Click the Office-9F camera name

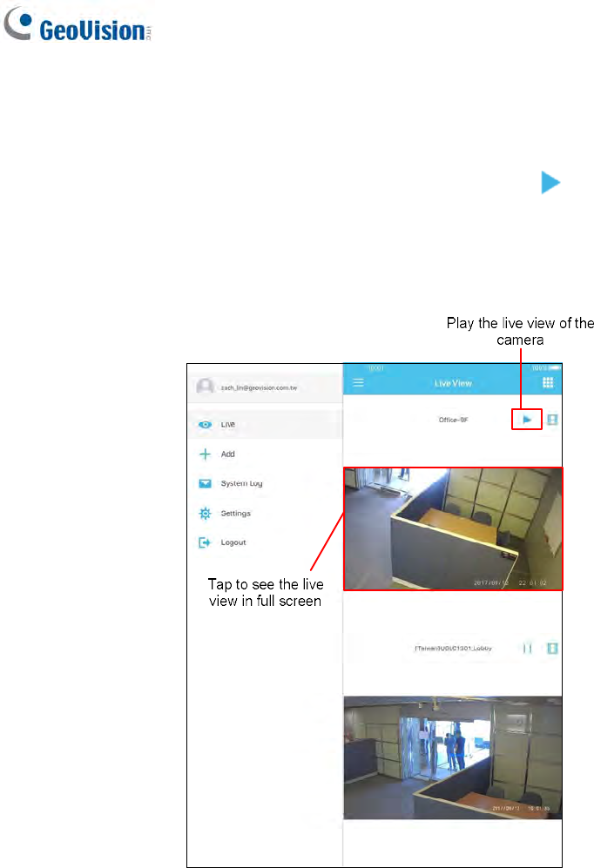[x=454, y=420]
